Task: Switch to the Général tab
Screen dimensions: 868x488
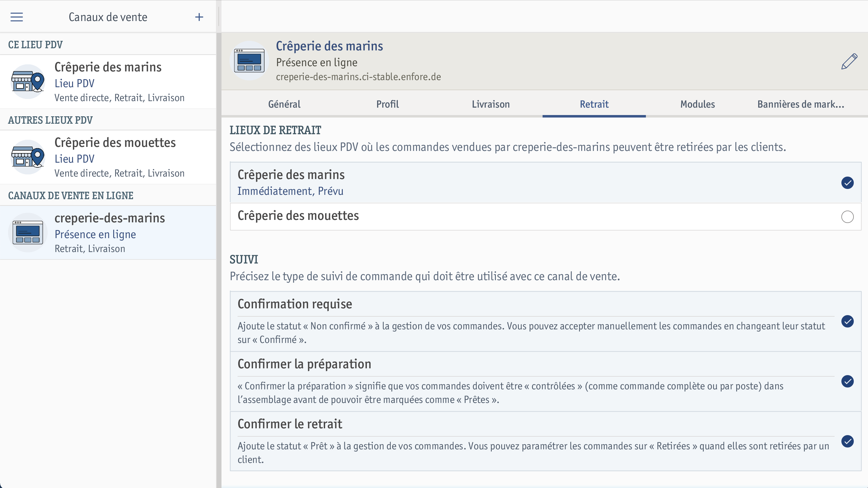Action: [x=284, y=104]
